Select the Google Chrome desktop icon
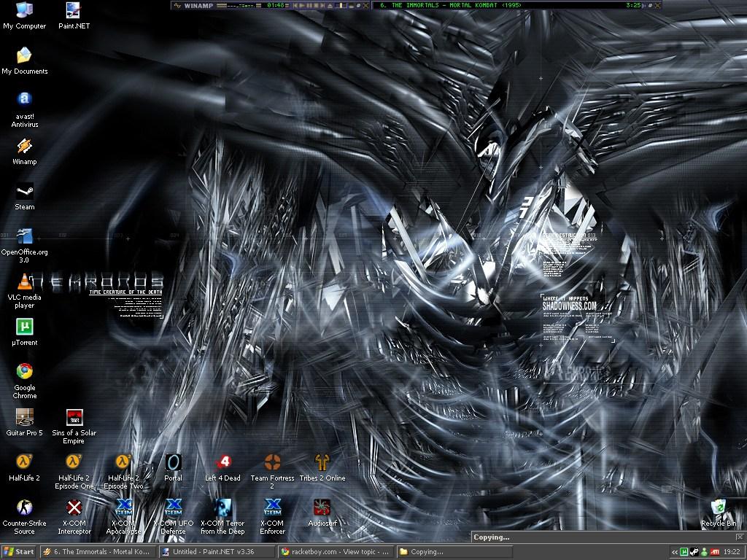The height and width of the screenshot is (560, 747). tap(24, 381)
